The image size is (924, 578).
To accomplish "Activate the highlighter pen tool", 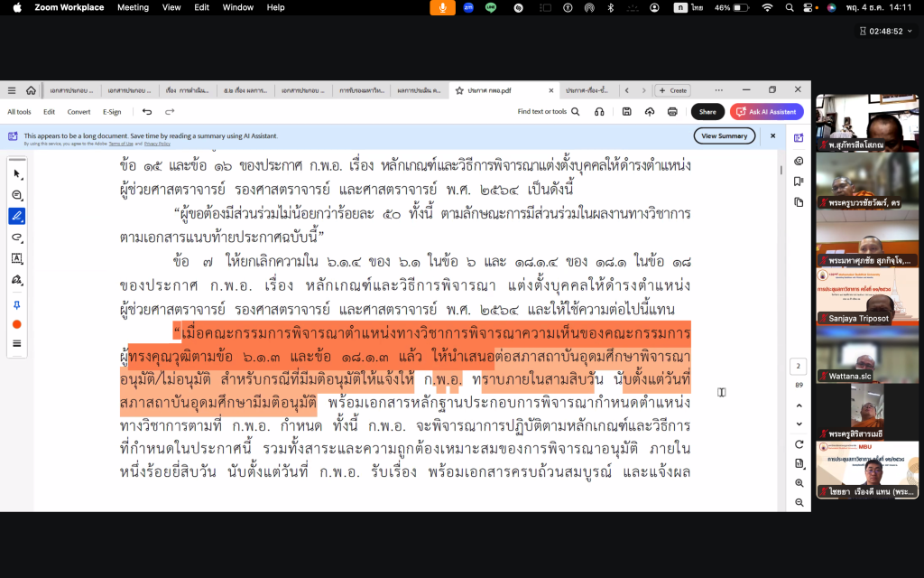I will pos(17,216).
